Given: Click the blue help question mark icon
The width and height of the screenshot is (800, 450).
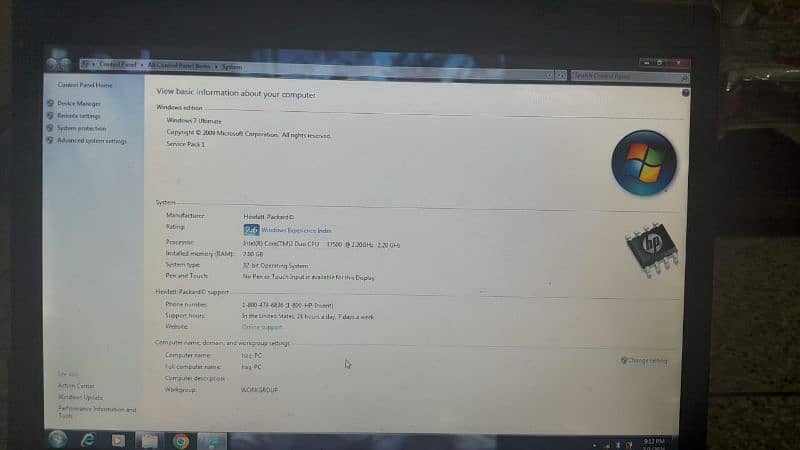Looking at the screenshot, I should (x=686, y=92).
